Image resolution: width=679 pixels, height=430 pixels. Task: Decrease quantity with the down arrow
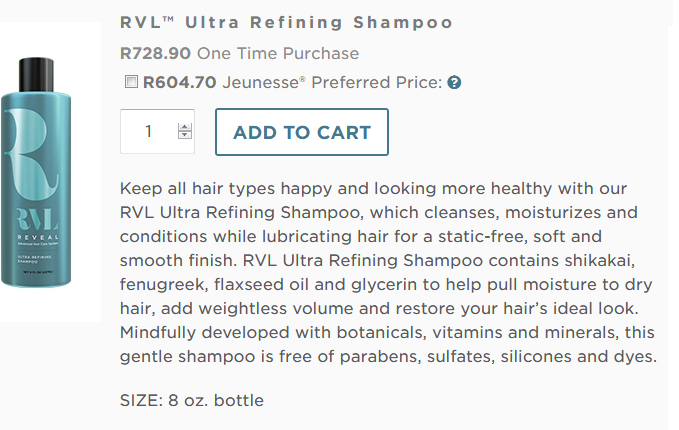point(185,135)
